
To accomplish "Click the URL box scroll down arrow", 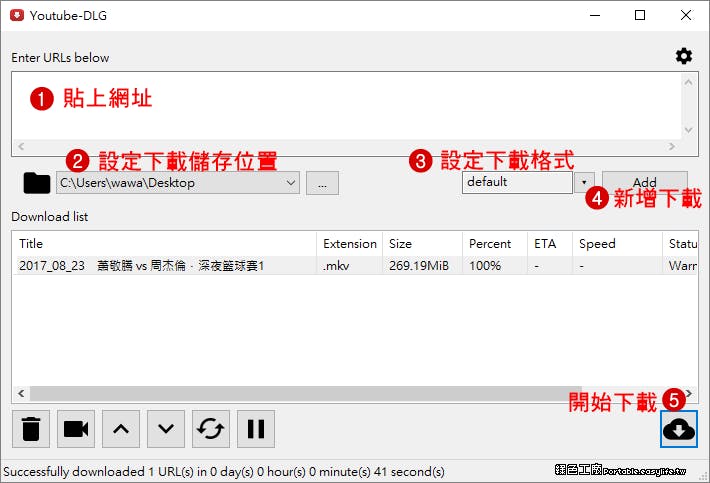I will (688, 130).
